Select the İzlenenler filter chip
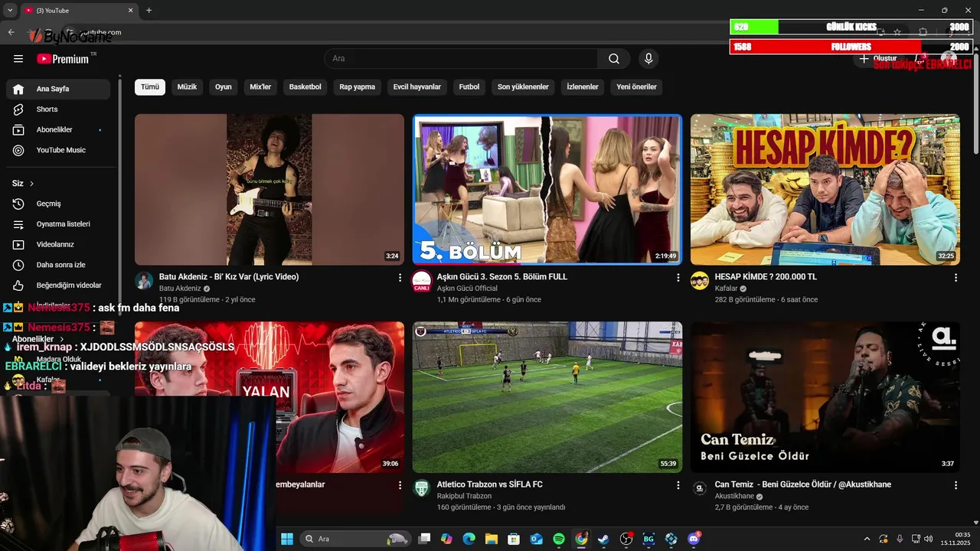The width and height of the screenshot is (980, 551). [583, 86]
